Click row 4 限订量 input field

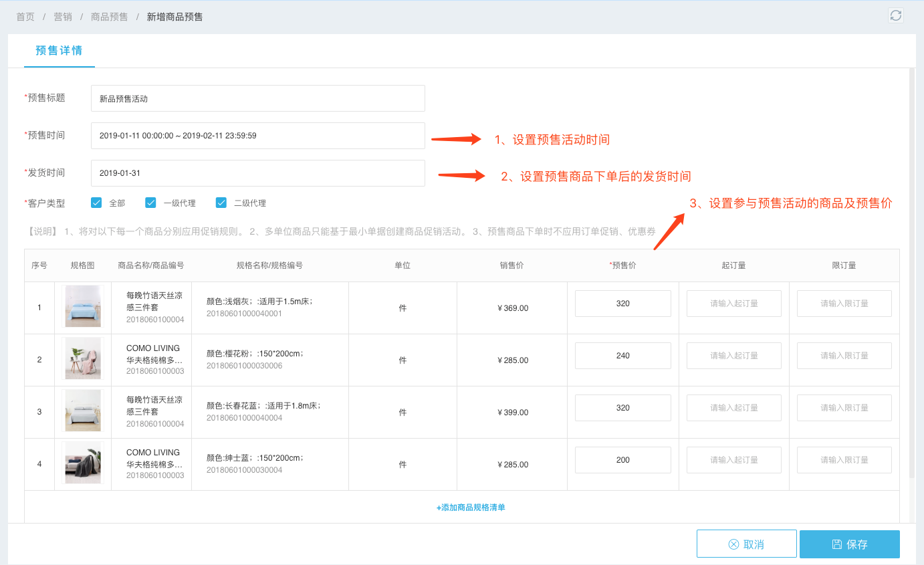click(844, 460)
